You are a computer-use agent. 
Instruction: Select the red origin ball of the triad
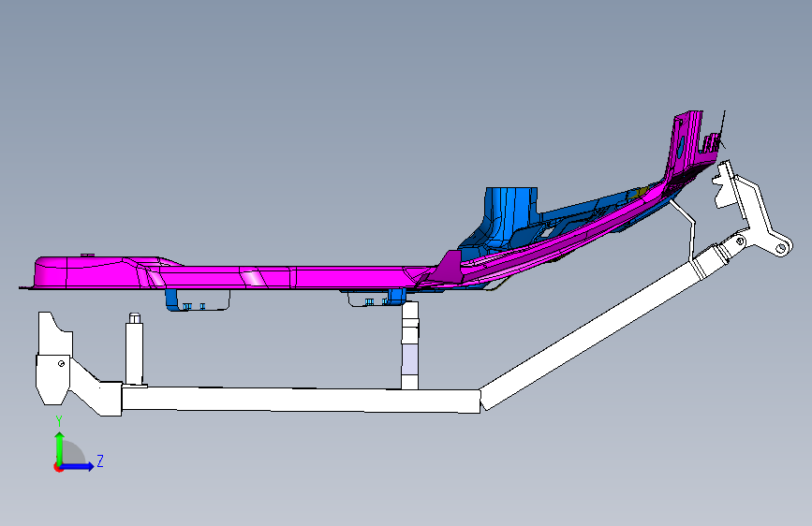tap(58, 467)
